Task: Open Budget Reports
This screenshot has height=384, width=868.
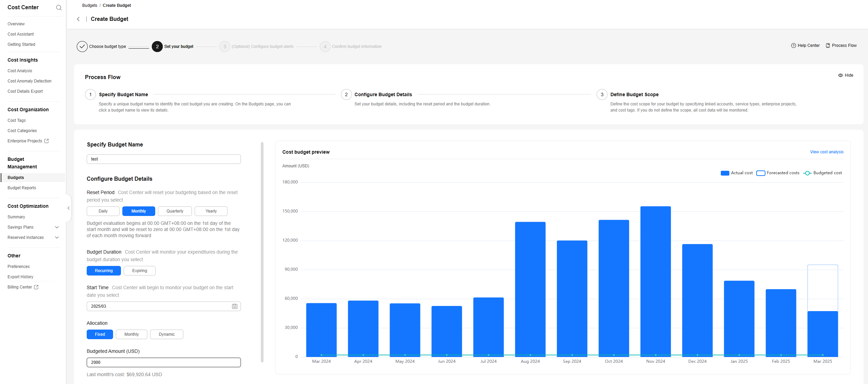Action: click(x=22, y=188)
